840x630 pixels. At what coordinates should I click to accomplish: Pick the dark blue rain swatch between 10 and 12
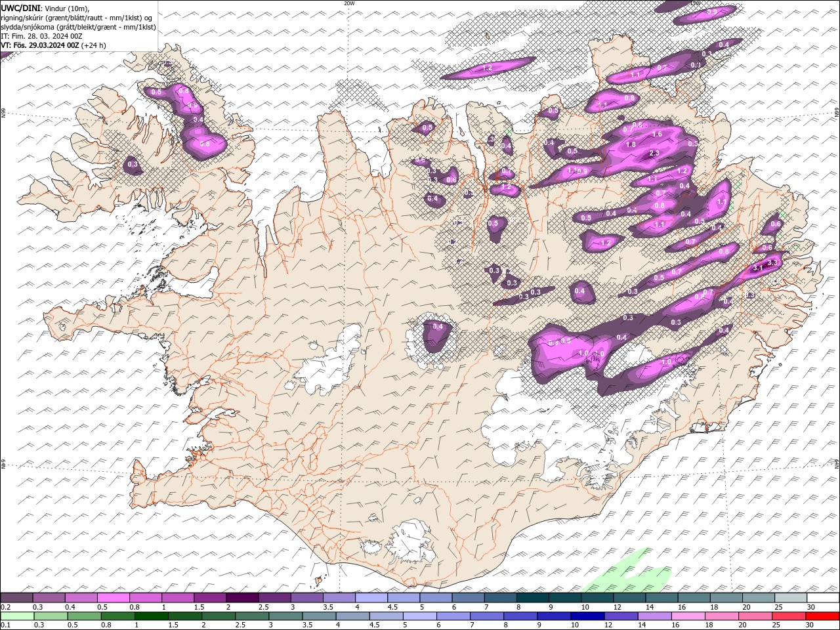tap(587, 616)
